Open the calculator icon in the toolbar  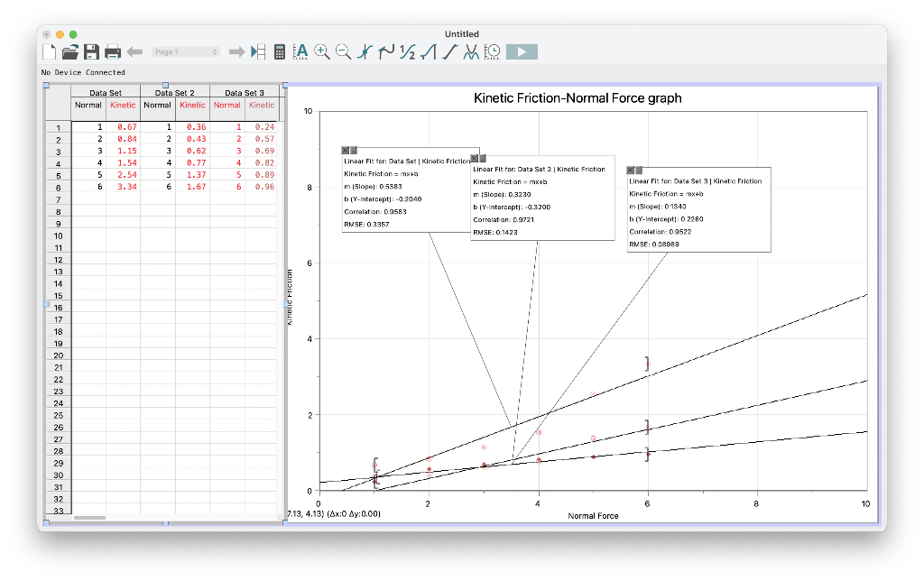280,51
